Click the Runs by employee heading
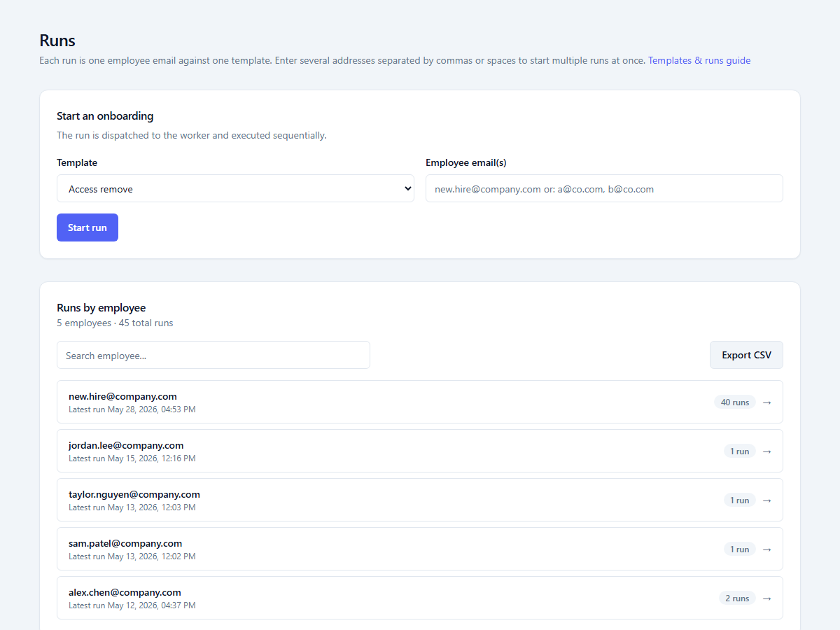The height and width of the screenshot is (630, 840). tap(101, 308)
